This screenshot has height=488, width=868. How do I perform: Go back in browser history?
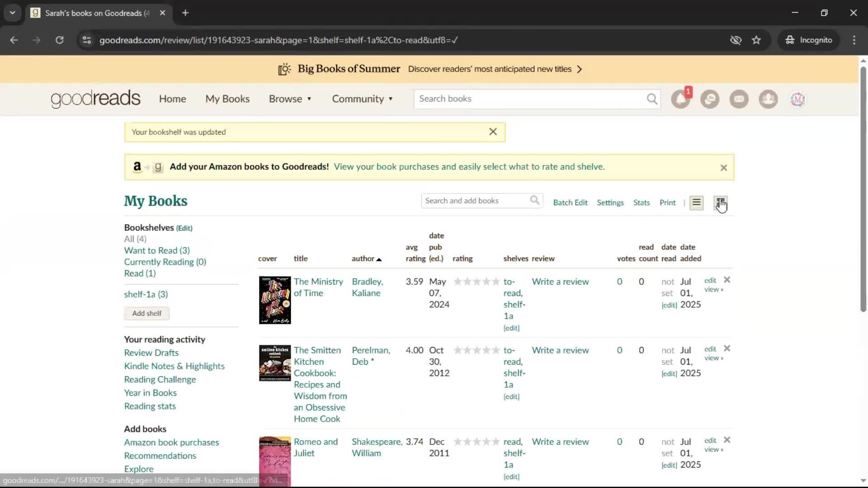coord(14,40)
